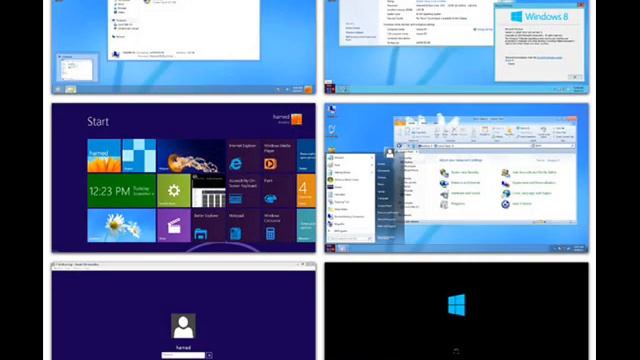Open the Better Explorer tile
Screen dimensions: 640x360
pos(208,226)
